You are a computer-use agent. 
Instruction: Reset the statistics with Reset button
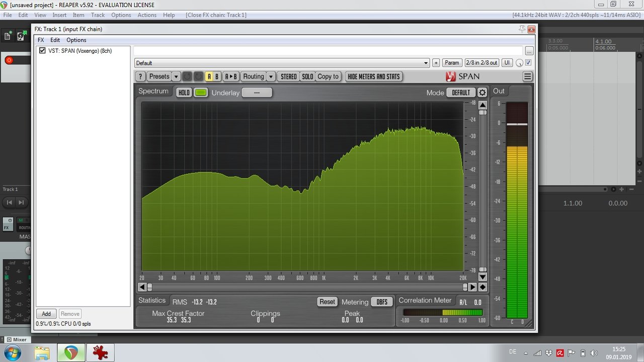click(x=327, y=302)
